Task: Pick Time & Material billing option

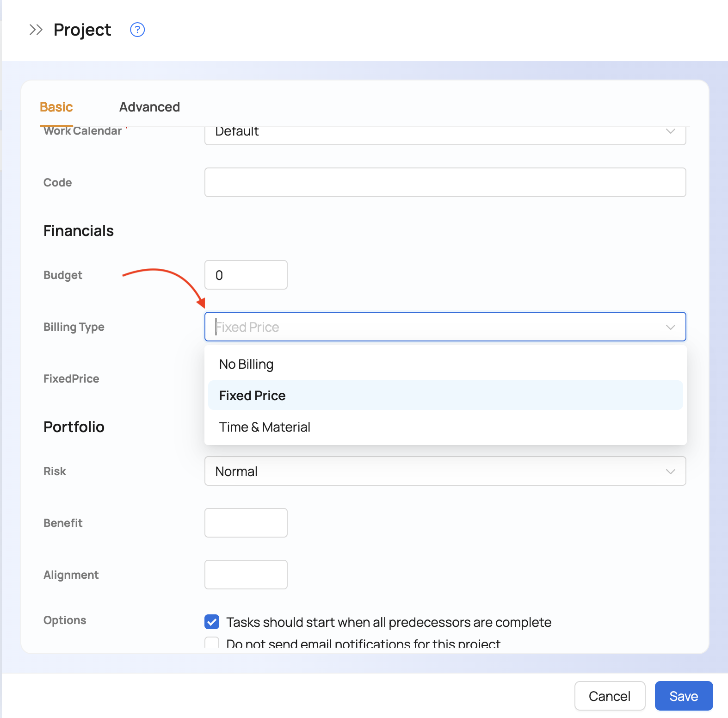Action: tap(265, 427)
